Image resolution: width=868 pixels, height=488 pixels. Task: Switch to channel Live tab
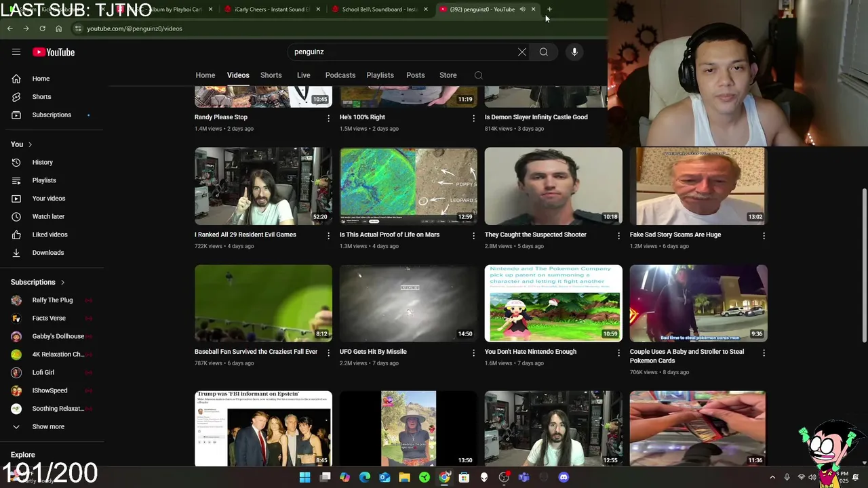303,75
